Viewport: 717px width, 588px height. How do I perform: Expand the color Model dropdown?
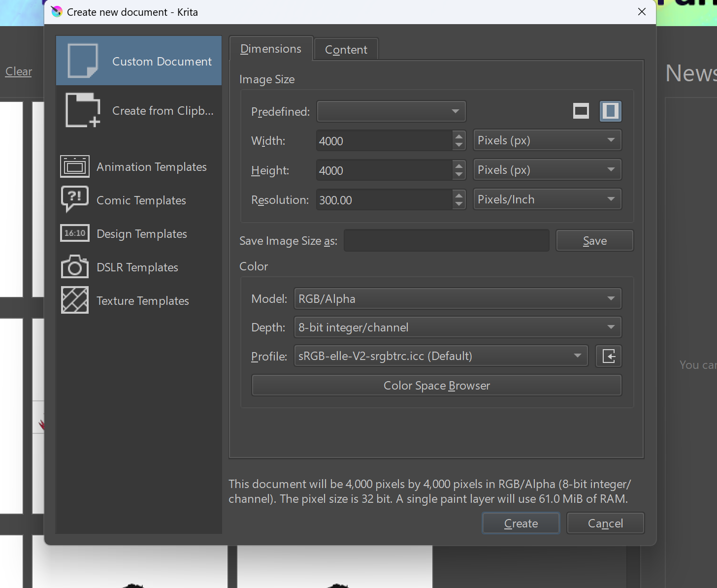click(x=457, y=298)
